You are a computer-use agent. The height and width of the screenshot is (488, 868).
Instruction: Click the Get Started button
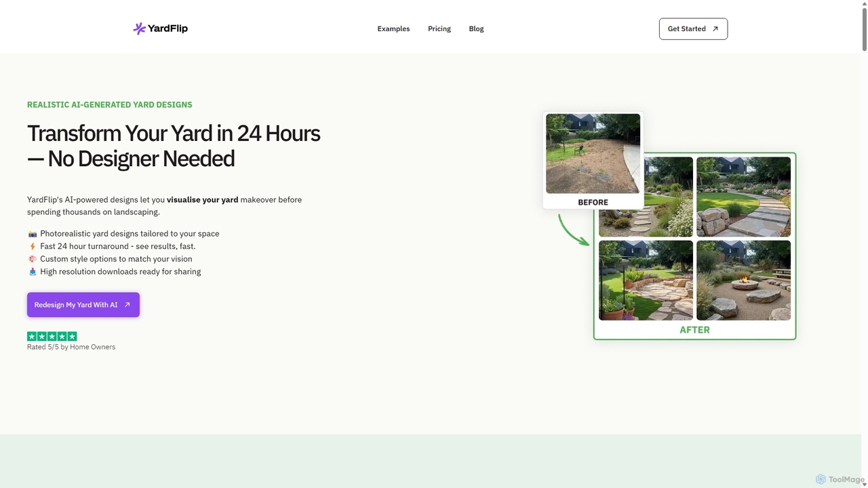point(693,28)
